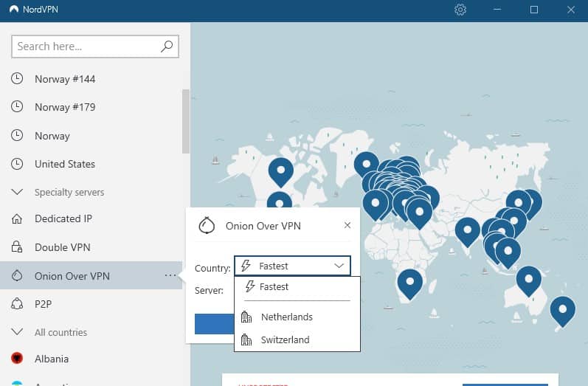The image size is (588, 386).
Task: Open Double VPN servers
Action: [63, 247]
